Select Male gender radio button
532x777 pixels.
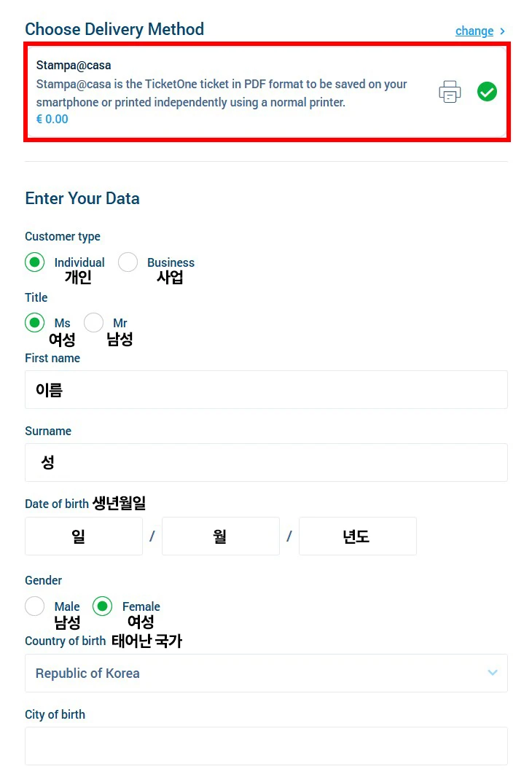35,606
